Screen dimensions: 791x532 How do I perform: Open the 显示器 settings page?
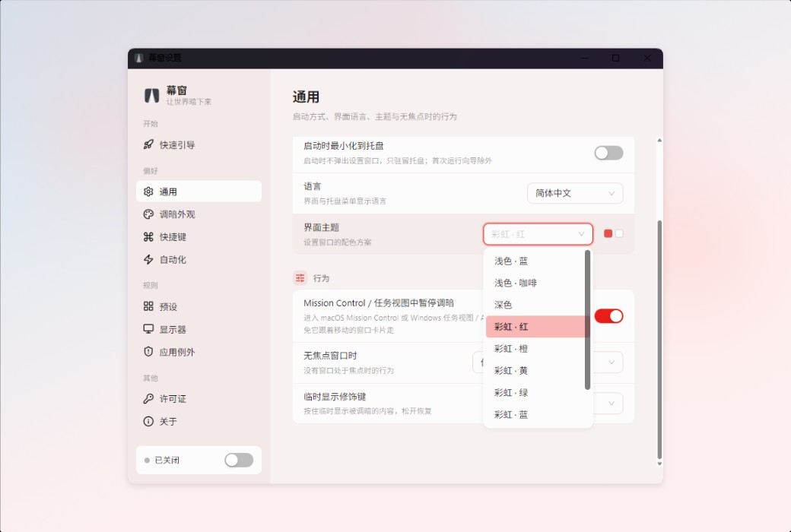coord(199,329)
